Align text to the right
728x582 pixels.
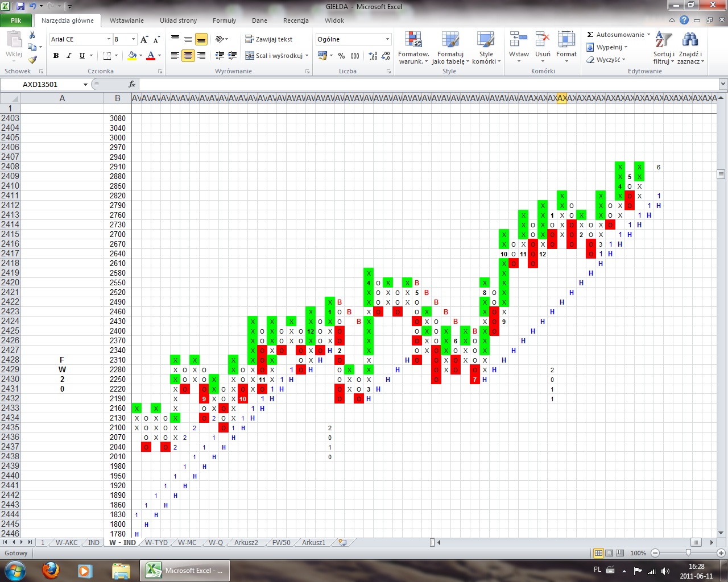(x=201, y=56)
